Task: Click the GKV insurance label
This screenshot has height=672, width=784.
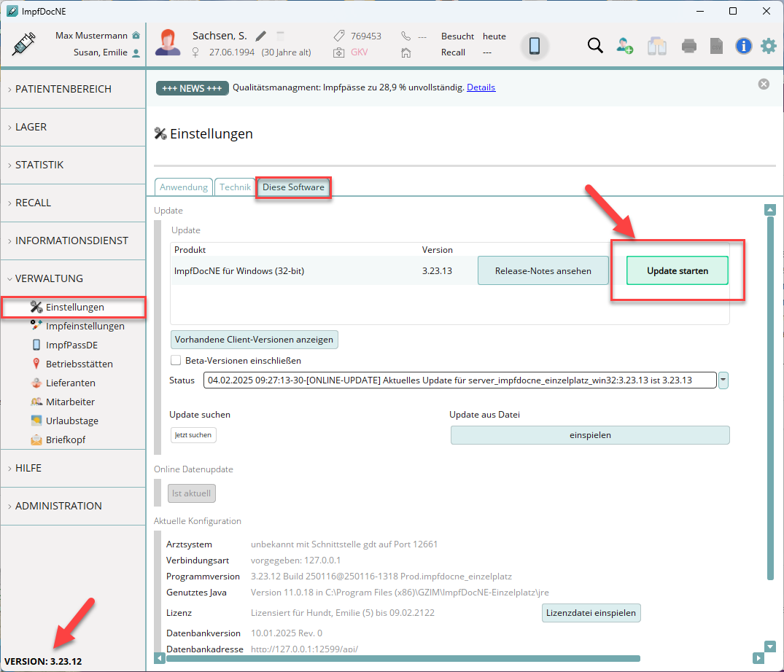Action: pyautogui.click(x=359, y=52)
